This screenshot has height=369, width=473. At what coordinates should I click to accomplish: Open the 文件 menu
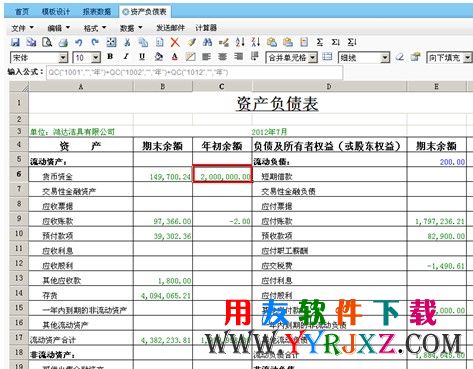(x=22, y=28)
